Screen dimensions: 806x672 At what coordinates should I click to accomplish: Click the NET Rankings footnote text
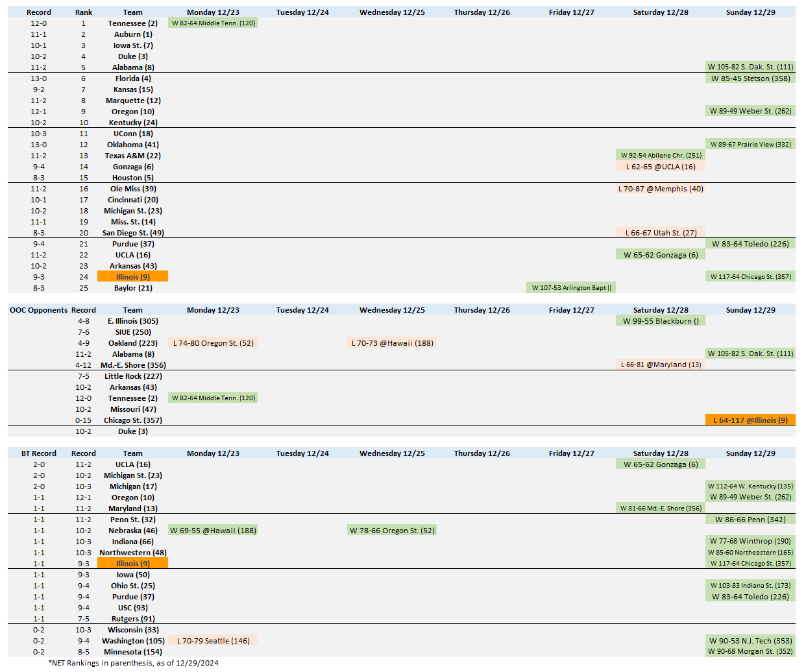133,663
